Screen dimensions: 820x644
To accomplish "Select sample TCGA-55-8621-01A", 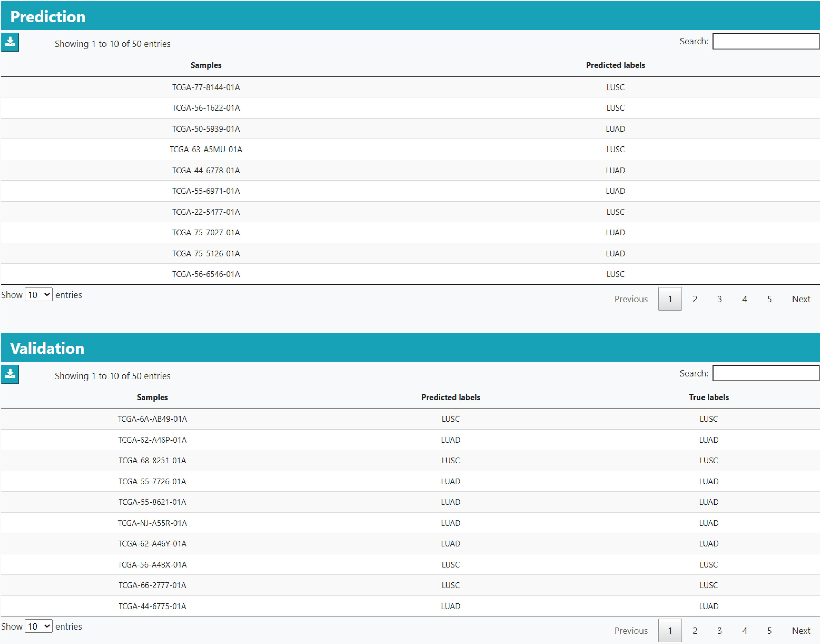I will click(x=152, y=502).
